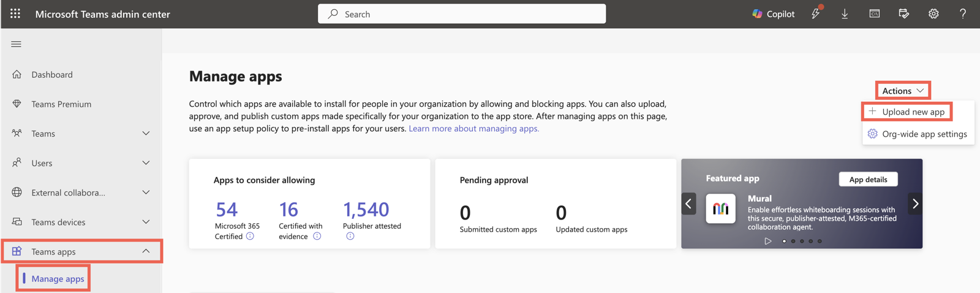Click the search magnifier icon
This screenshot has height=293, width=980.
click(333, 13)
